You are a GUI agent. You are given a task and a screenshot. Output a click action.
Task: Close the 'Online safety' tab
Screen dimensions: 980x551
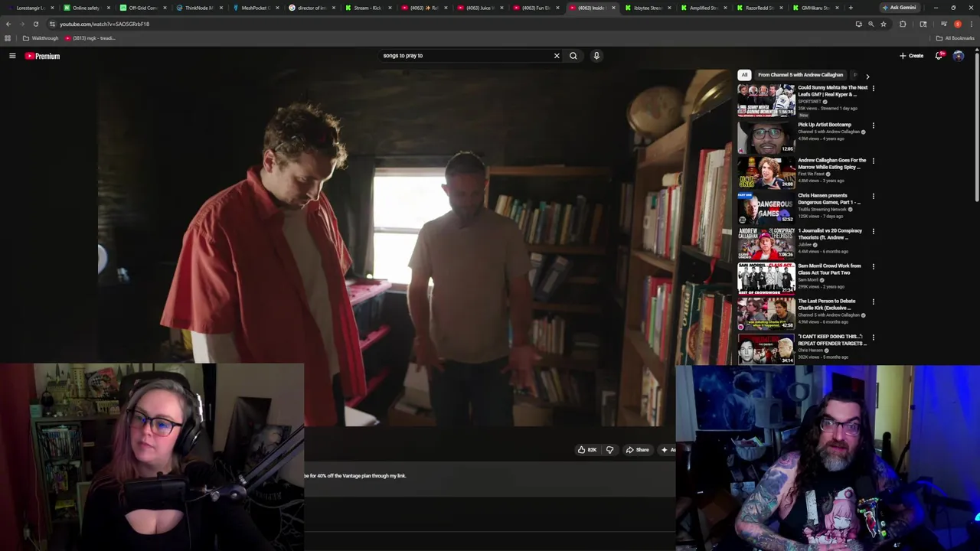(x=109, y=8)
